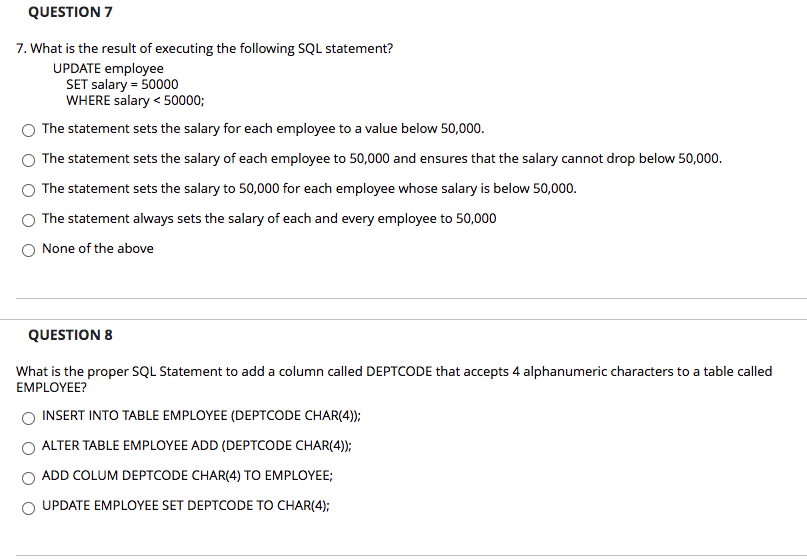Select the ALTER TABLE EMPLOYEE ADD radio option

pyautogui.click(x=28, y=448)
